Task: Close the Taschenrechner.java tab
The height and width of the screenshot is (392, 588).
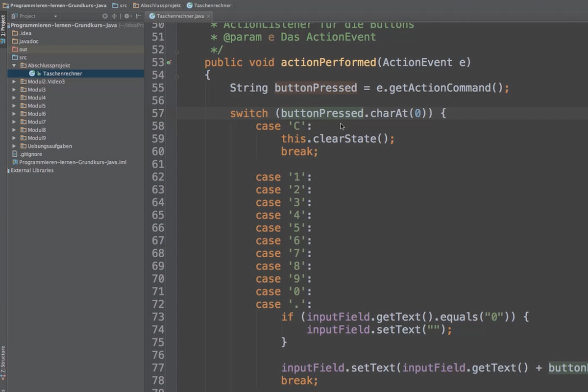Action: [209, 16]
